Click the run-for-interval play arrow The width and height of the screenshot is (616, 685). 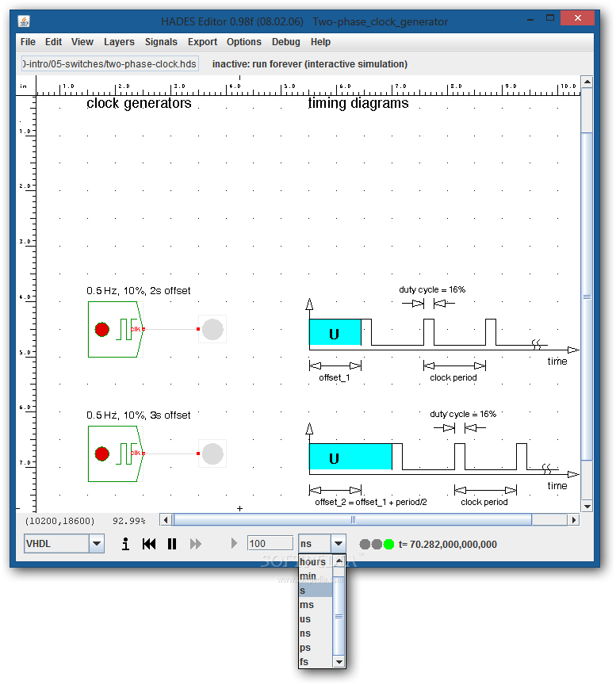coord(234,543)
